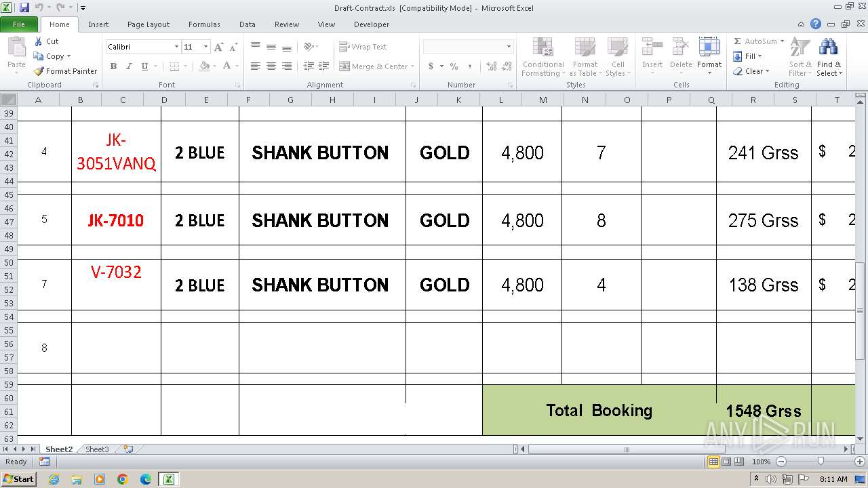868x488 pixels.
Task: Open the font size dropdown
Action: pos(205,47)
